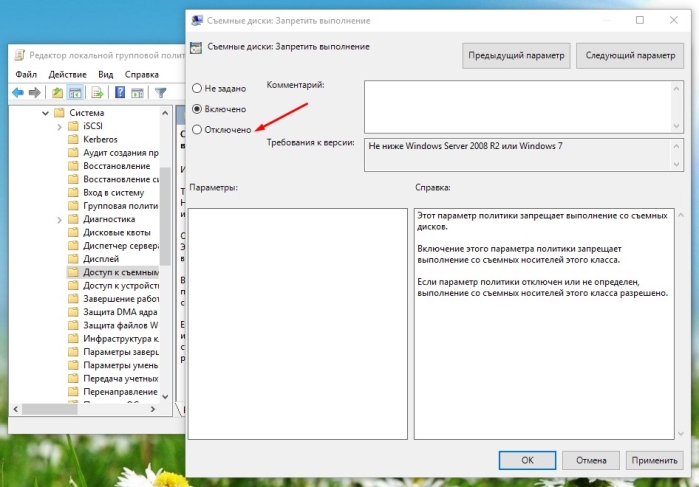
Task: Click the tree horizontal scrollbar thumb
Action: (50, 409)
